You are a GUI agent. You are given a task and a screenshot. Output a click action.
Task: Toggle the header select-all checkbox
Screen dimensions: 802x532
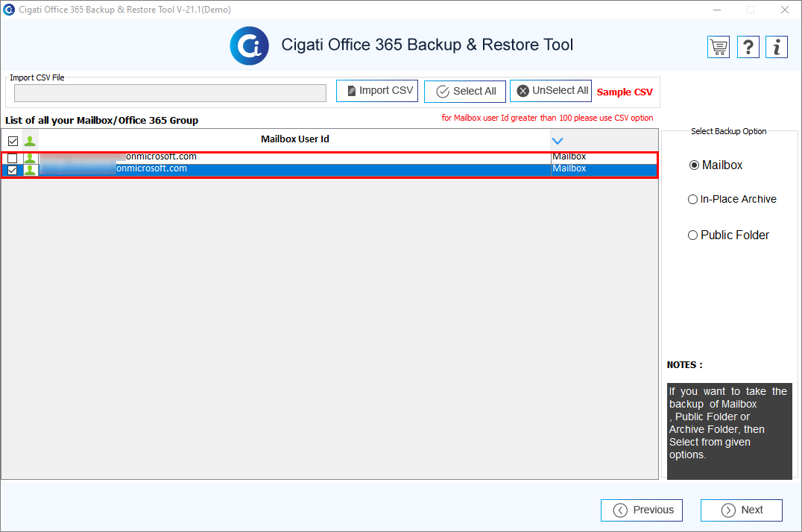tap(13, 141)
